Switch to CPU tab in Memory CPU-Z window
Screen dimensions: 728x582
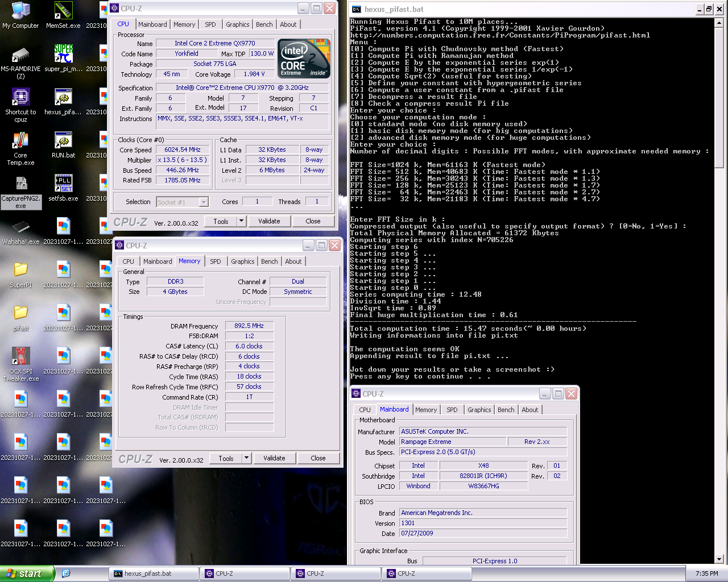(x=129, y=261)
